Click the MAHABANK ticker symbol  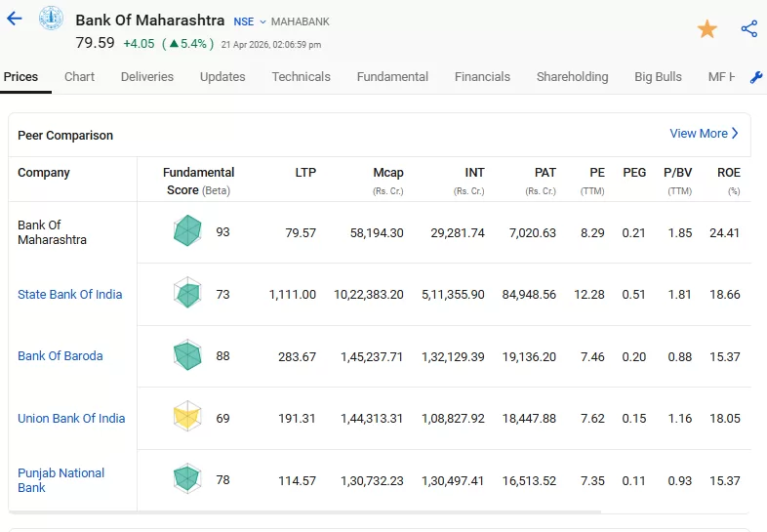(x=301, y=22)
